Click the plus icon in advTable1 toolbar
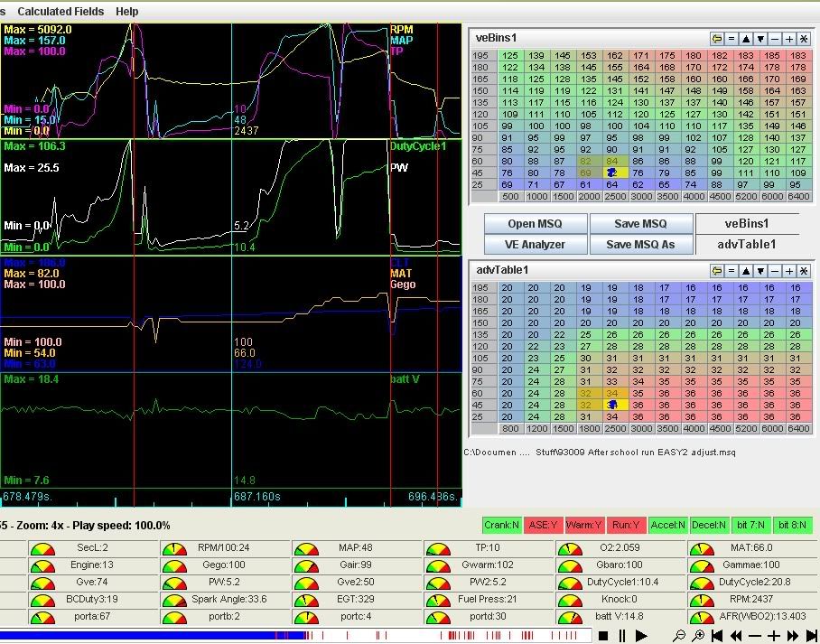 pyautogui.click(x=789, y=270)
